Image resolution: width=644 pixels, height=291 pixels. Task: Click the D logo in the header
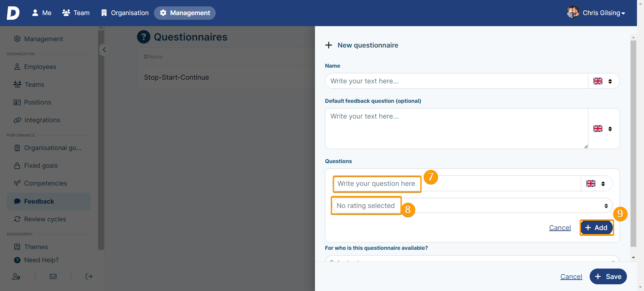pos(13,13)
